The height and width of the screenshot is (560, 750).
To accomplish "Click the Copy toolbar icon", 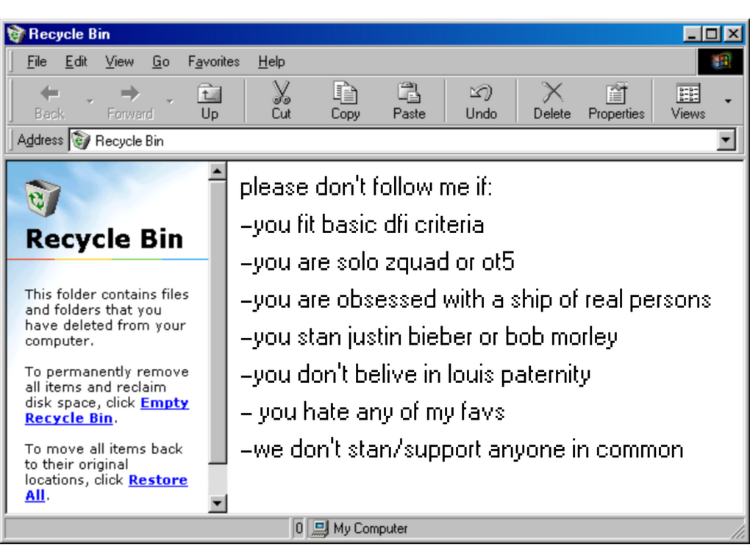I will (x=345, y=94).
